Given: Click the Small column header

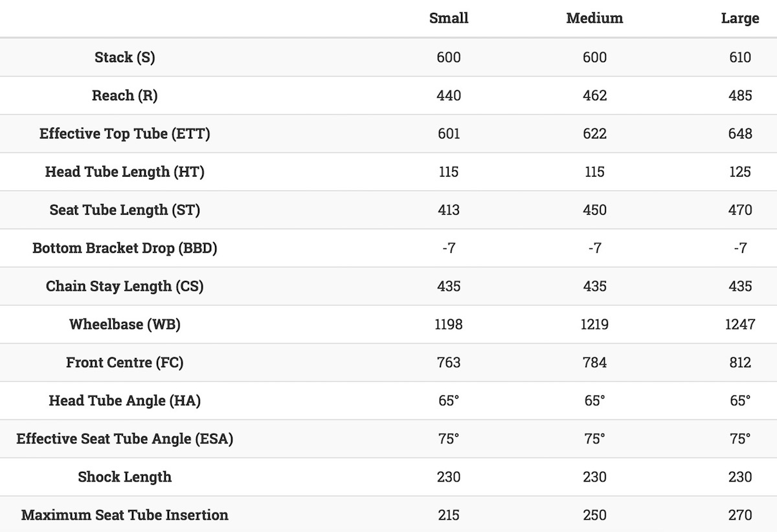Looking at the screenshot, I should coord(449,18).
